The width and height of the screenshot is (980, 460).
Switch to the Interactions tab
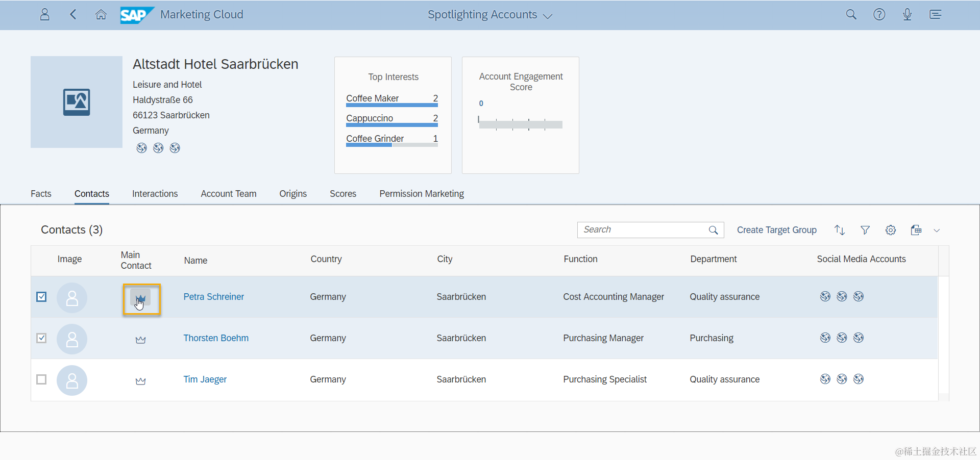[x=155, y=194]
